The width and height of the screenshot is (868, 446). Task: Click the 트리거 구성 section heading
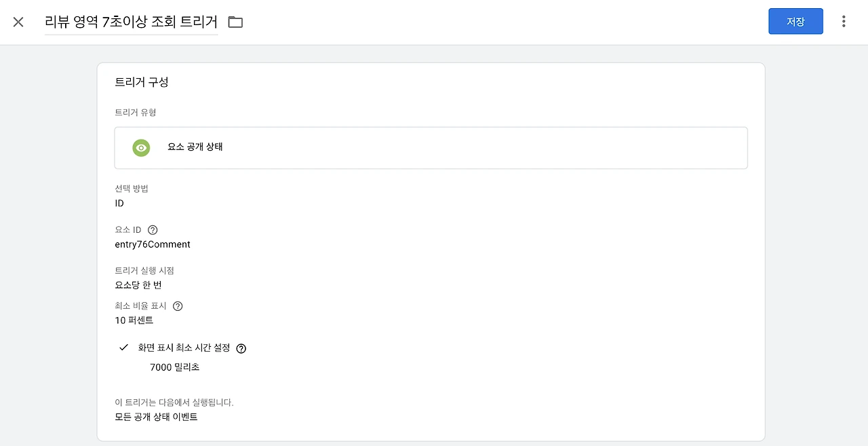pos(142,82)
